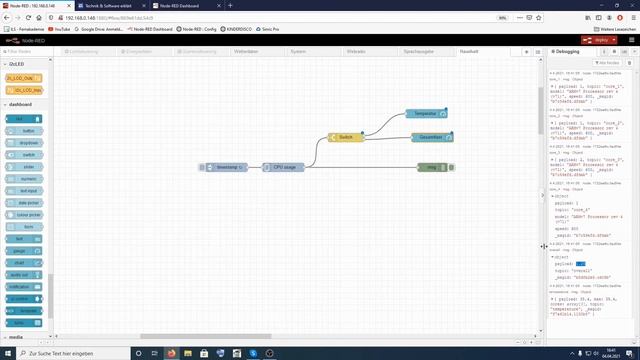640x360 pixels.
Task: Select the CPU usage node on canvas
Action: click(283, 167)
